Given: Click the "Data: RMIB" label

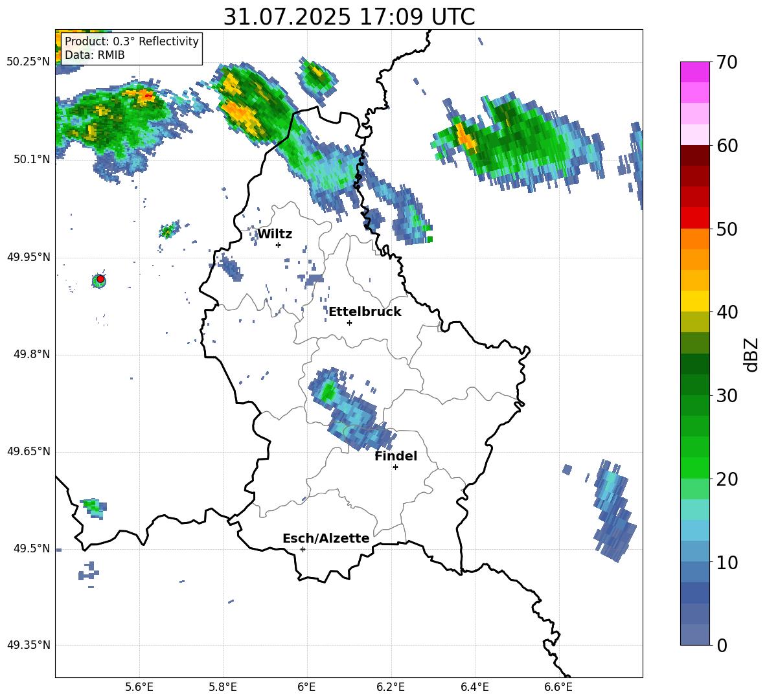Looking at the screenshot, I should click(95, 55).
